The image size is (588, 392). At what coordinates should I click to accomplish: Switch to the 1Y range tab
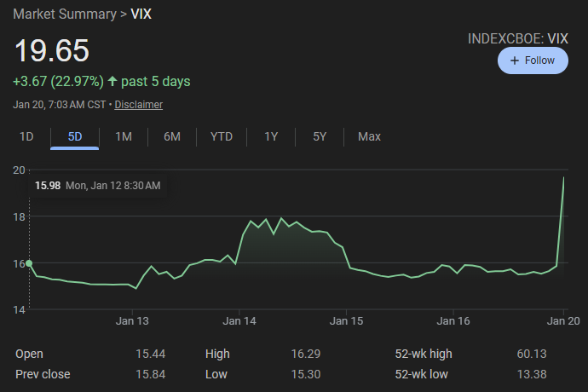coord(271,136)
